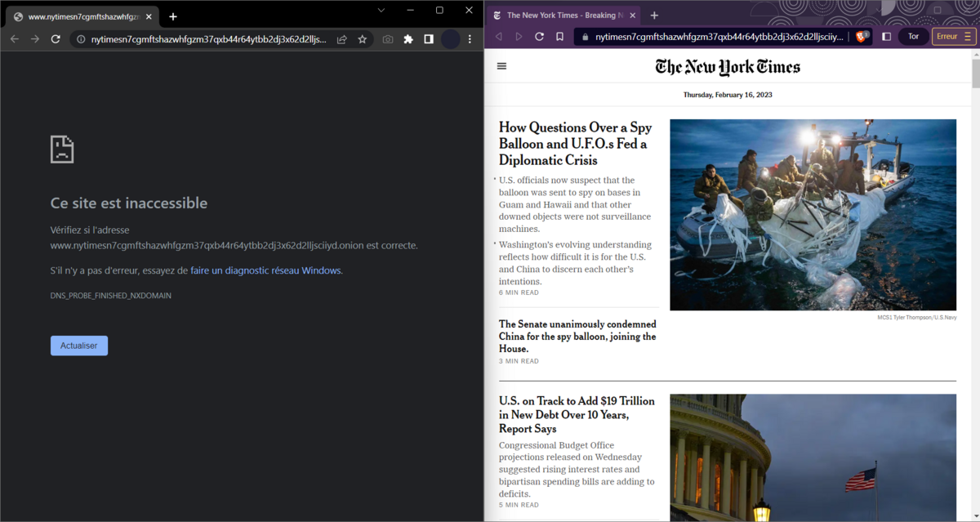Click the U.S. officials now suspect summary

[x=575, y=205]
